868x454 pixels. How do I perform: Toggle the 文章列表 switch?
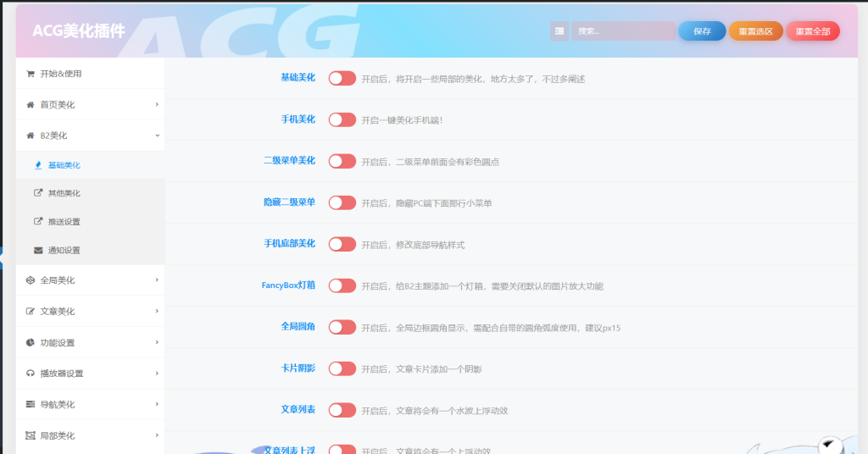[x=342, y=410]
